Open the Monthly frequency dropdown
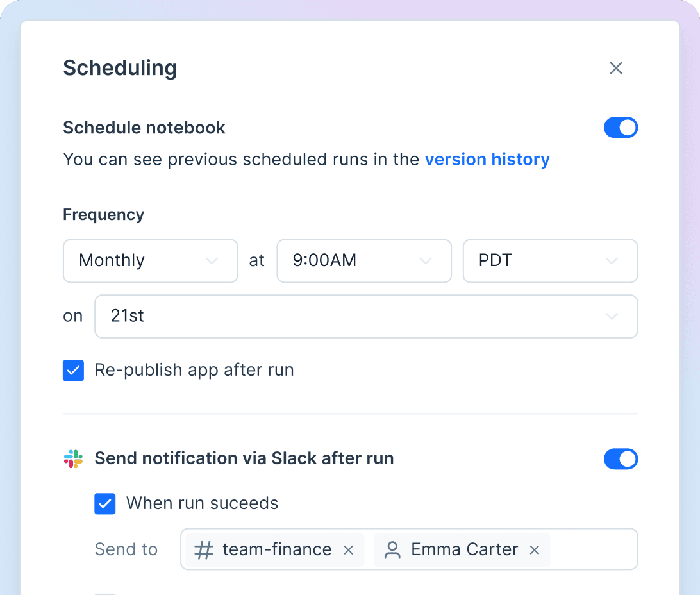The height and width of the screenshot is (595, 700). [x=150, y=261]
